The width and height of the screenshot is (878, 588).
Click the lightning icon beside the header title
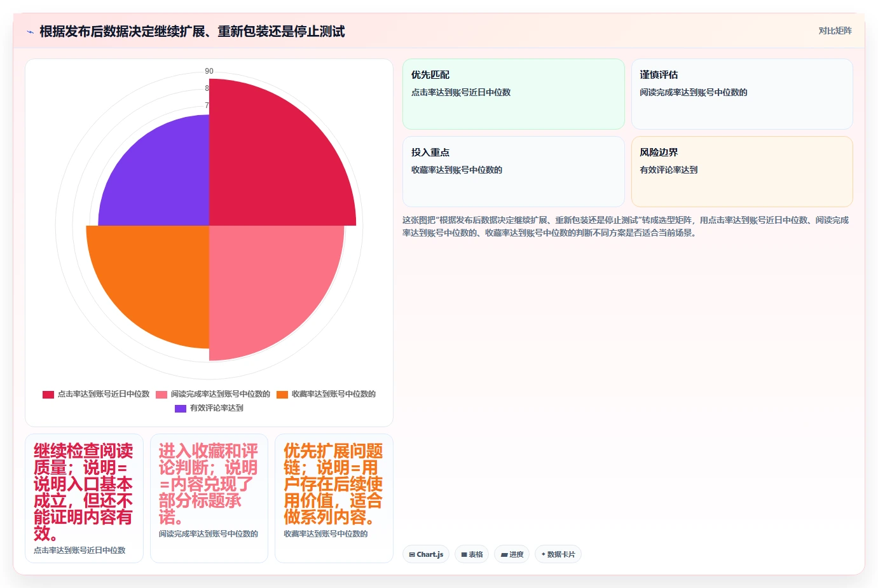click(30, 32)
